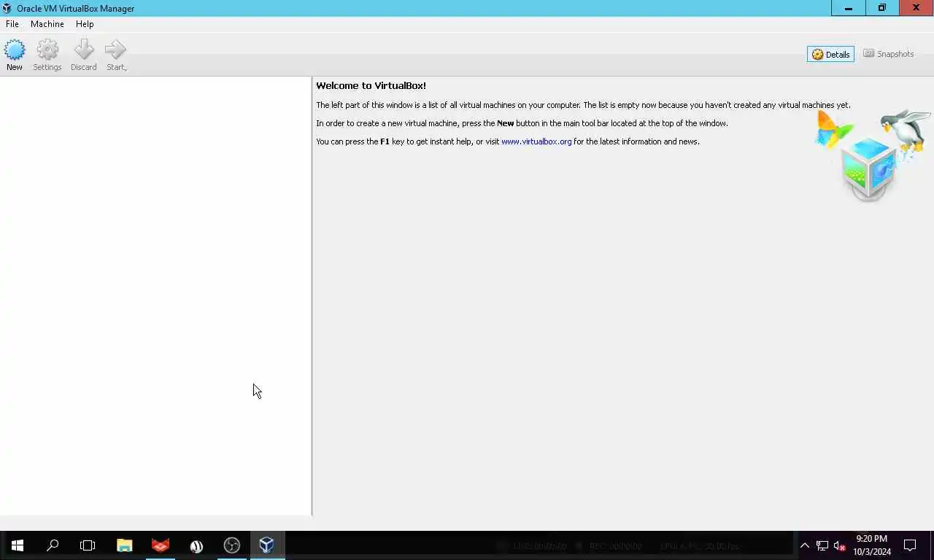Open the Windows notification center icon
The height and width of the screenshot is (560, 934).
[910, 545]
